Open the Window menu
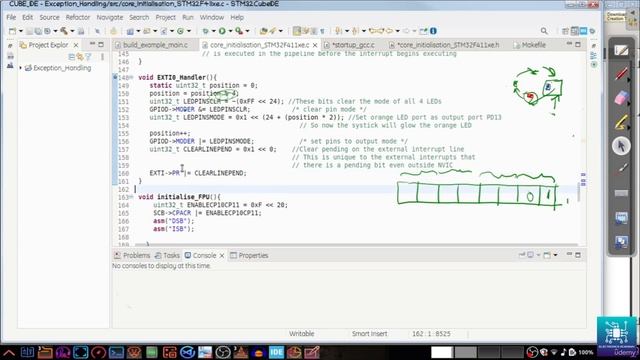Screen dimensions: 640x360 212,18
